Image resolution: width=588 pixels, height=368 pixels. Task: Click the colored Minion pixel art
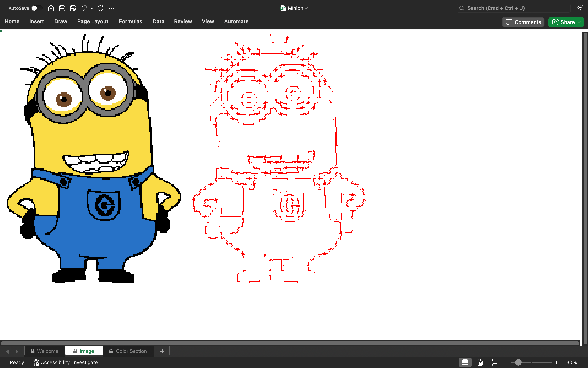click(94, 158)
